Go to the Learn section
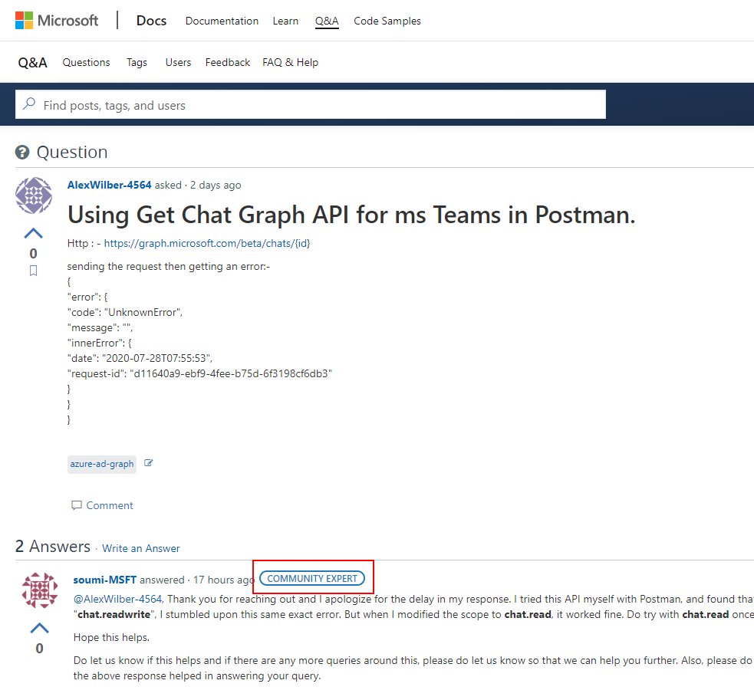Image resolution: width=754 pixels, height=700 pixels. (x=285, y=21)
